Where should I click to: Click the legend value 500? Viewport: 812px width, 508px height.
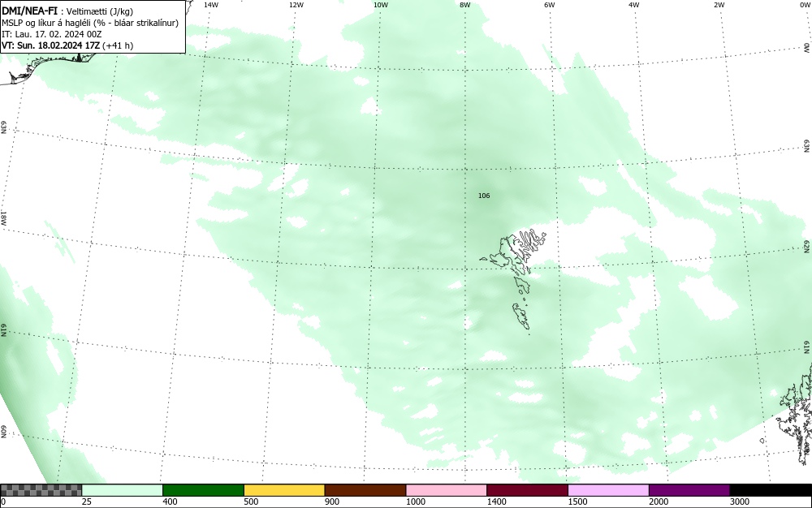(x=251, y=502)
